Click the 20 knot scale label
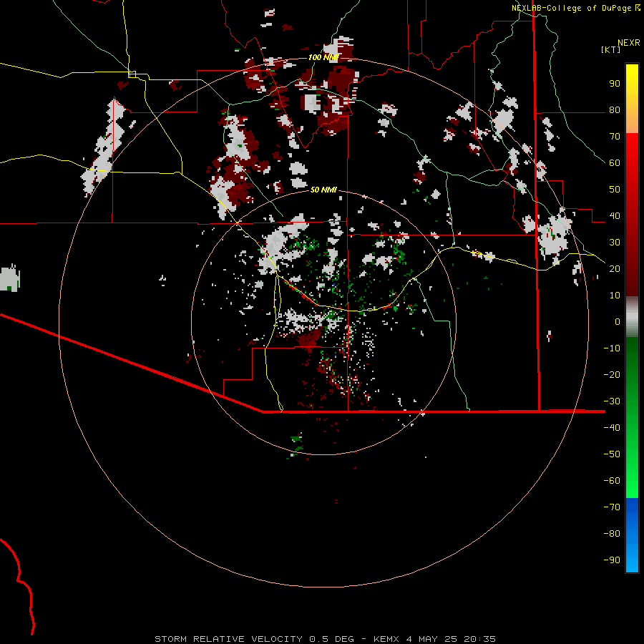The width and height of the screenshot is (644, 644). coord(615,268)
